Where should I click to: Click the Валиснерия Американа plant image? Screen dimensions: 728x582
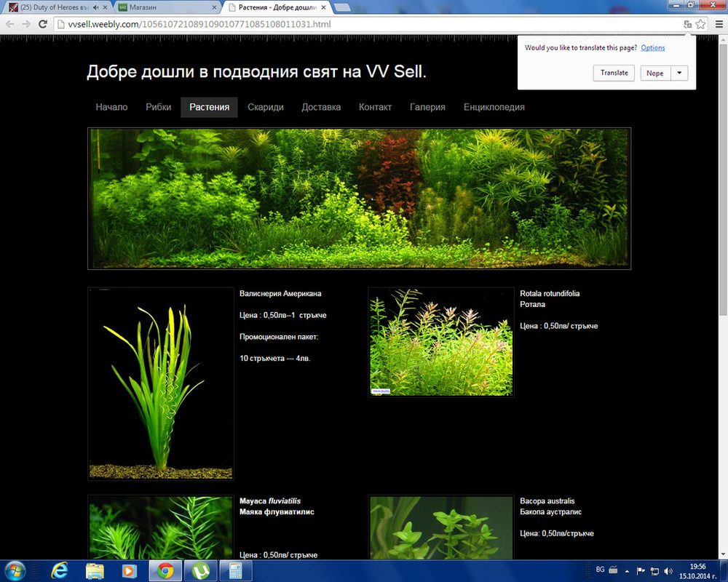pyautogui.click(x=161, y=383)
